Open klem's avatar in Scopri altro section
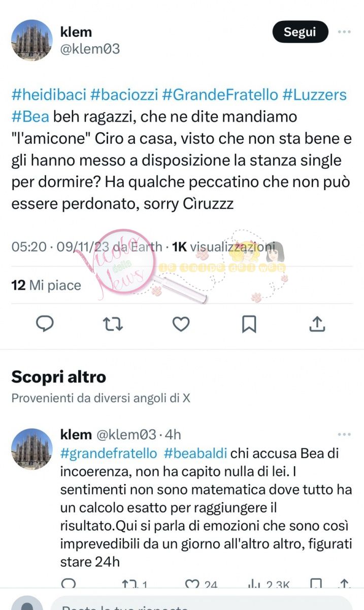 coord(32,449)
